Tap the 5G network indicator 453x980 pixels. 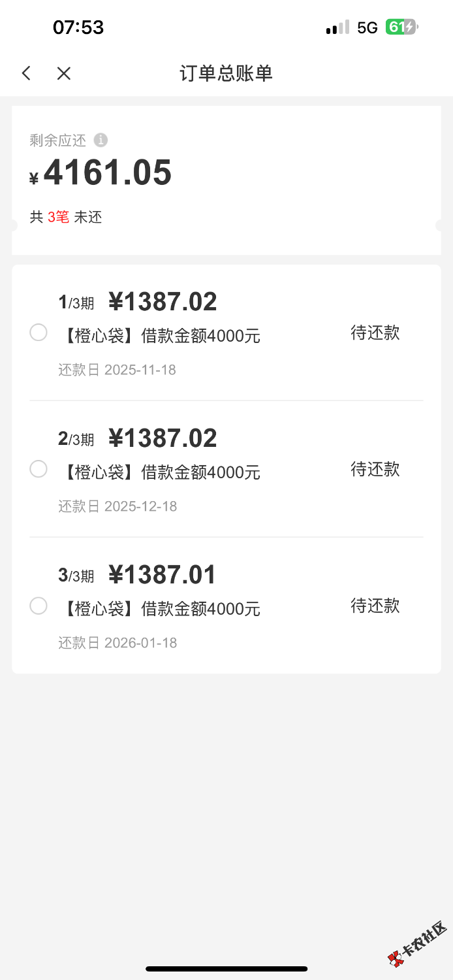367,27
